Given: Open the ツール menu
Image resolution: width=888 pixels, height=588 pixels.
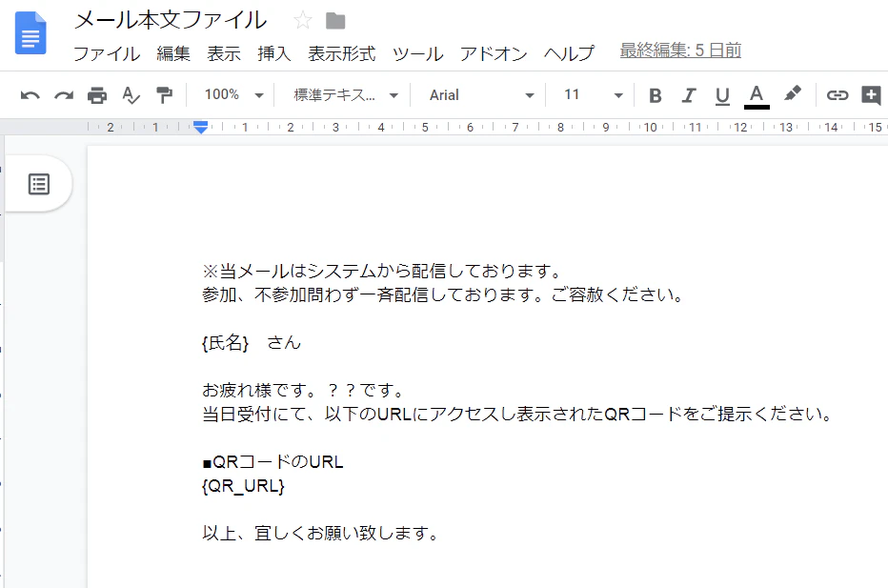Looking at the screenshot, I should 418,53.
